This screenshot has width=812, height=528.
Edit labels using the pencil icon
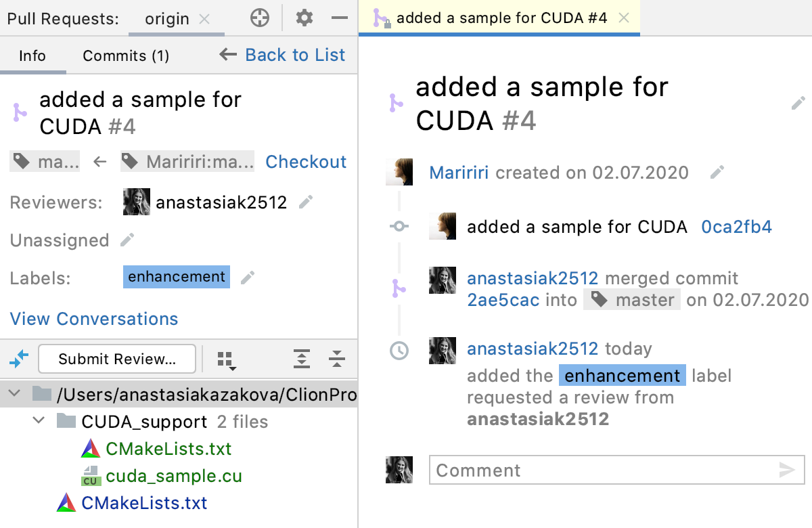pyautogui.click(x=248, y=277)
